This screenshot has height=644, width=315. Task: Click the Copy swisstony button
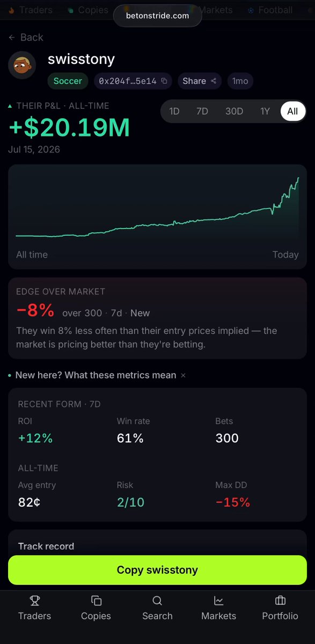157,570
